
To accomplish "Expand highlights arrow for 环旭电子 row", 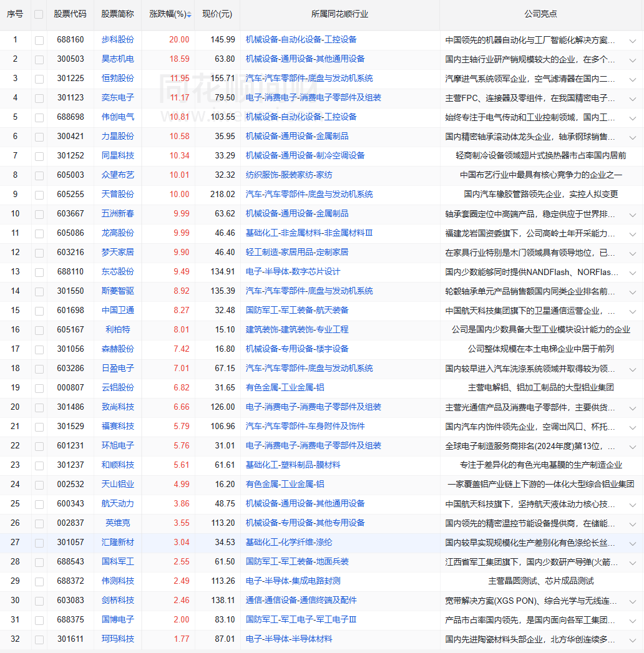I will coord(633,446).
